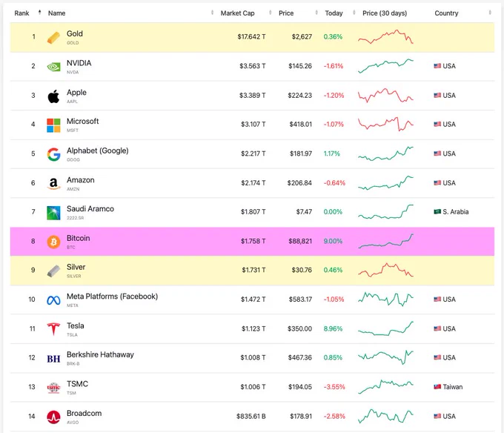Click the Broadcom logo icon
The width and height of the screenshot is (504, 433).
pos(53,417)
